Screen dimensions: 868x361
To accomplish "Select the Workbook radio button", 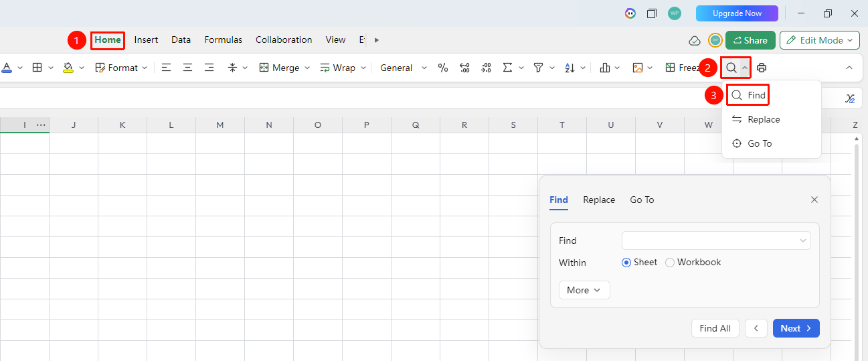I will [670, 263].
